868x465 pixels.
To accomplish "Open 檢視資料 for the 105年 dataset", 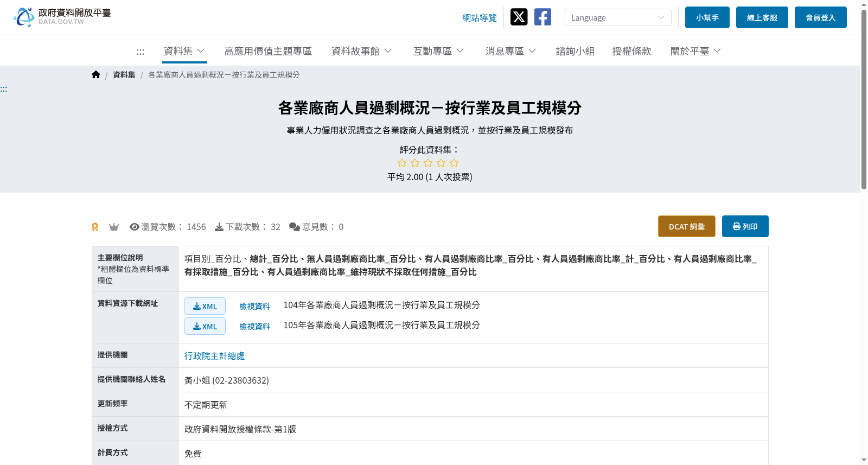I will pyautogui.click(x=254, y=327).
